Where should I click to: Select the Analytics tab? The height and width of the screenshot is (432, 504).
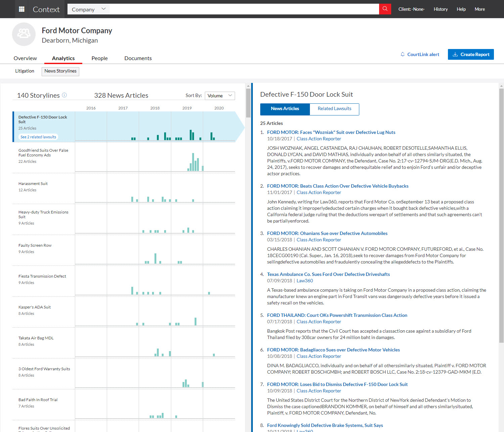click(x=63, y=58)
